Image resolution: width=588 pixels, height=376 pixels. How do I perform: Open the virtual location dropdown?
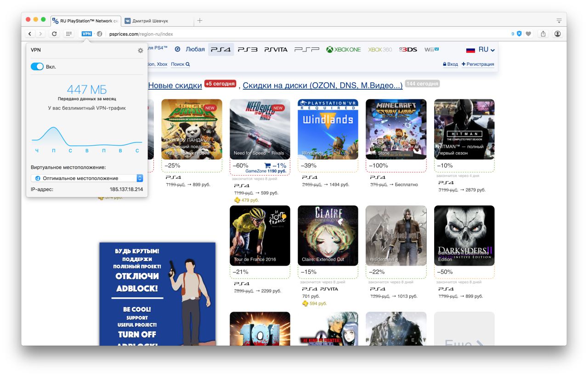click(87, 178)
